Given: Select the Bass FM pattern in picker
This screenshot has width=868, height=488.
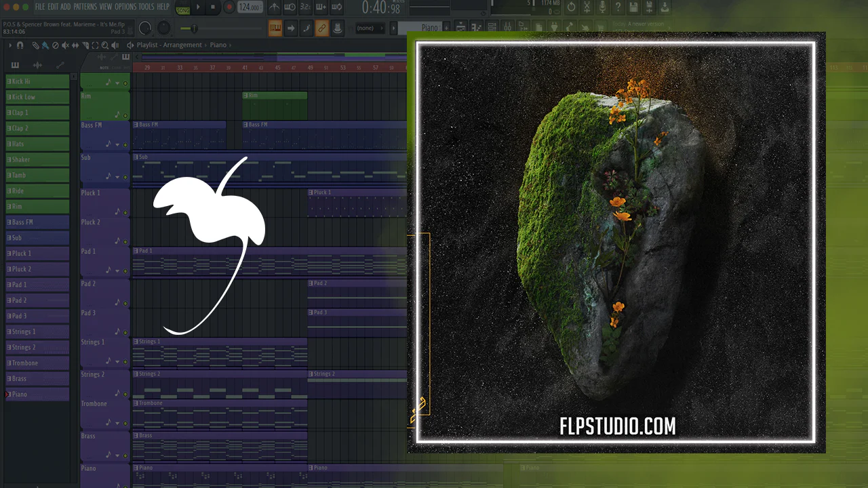Looking at the screenshot, I should [x=37, y=222].
